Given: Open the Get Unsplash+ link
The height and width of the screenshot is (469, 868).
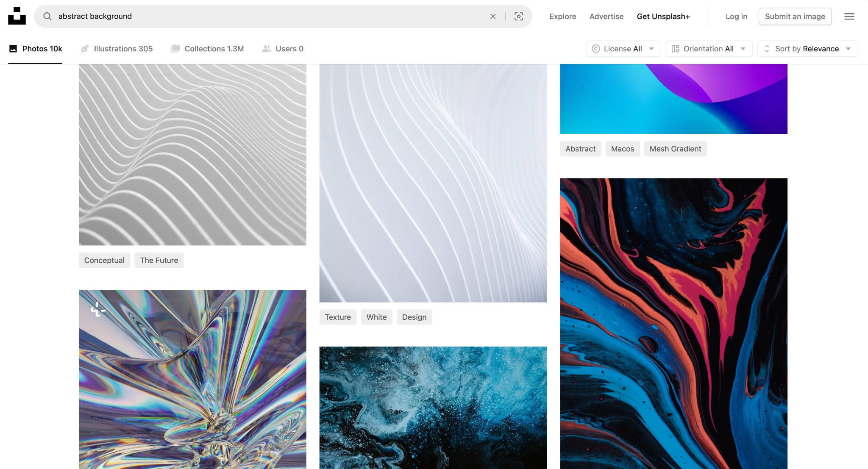Looking at the screenshot, I should click(663, 17).
